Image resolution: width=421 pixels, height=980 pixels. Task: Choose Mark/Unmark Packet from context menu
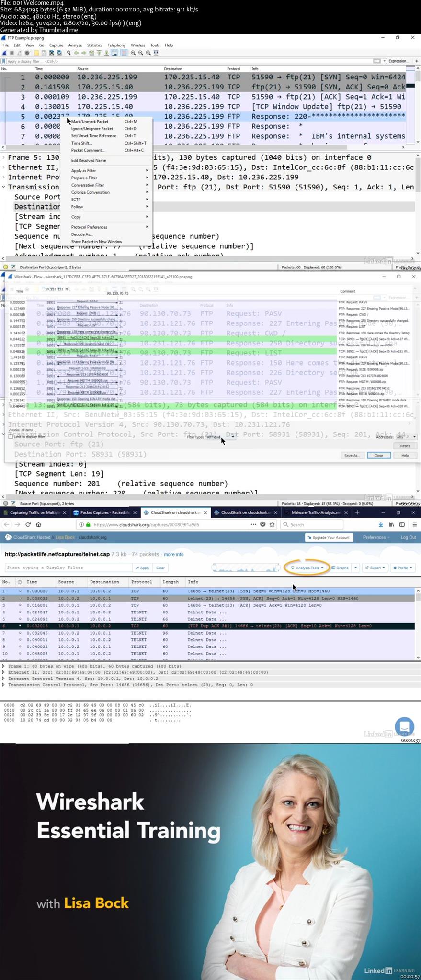coord(90,122)
